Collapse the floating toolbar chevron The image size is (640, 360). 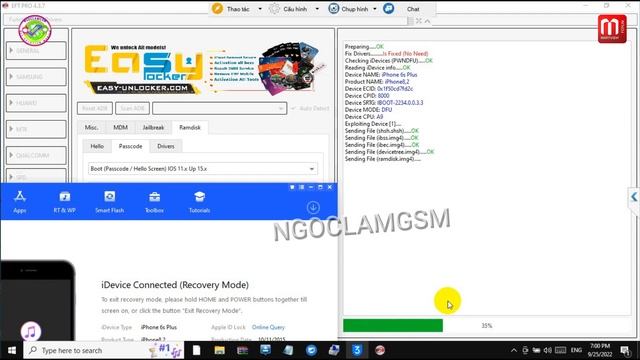[427, 21]
